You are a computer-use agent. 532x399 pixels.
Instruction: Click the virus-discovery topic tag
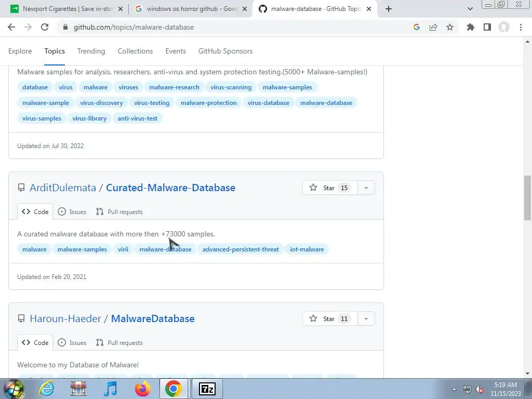pos(101,103)
